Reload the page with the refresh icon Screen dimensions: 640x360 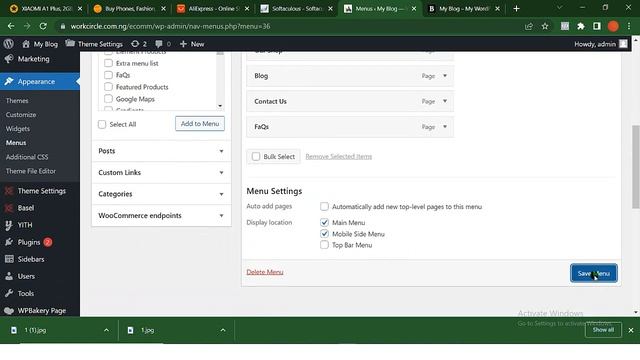click(x=43, y=26)
